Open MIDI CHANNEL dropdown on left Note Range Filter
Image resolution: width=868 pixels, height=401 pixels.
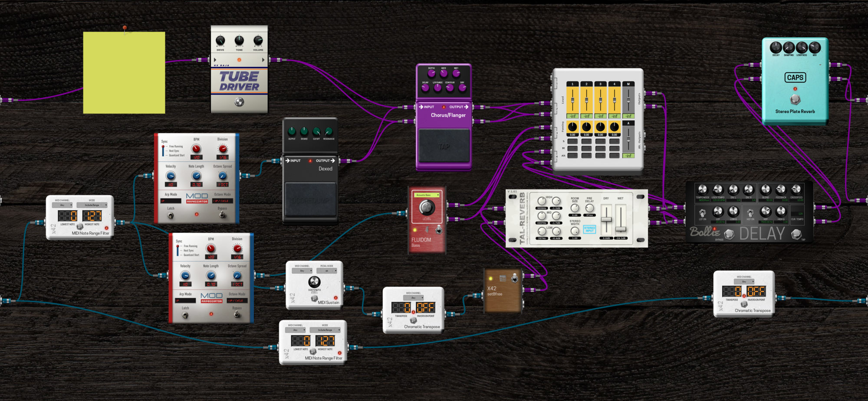click(62, 205)
